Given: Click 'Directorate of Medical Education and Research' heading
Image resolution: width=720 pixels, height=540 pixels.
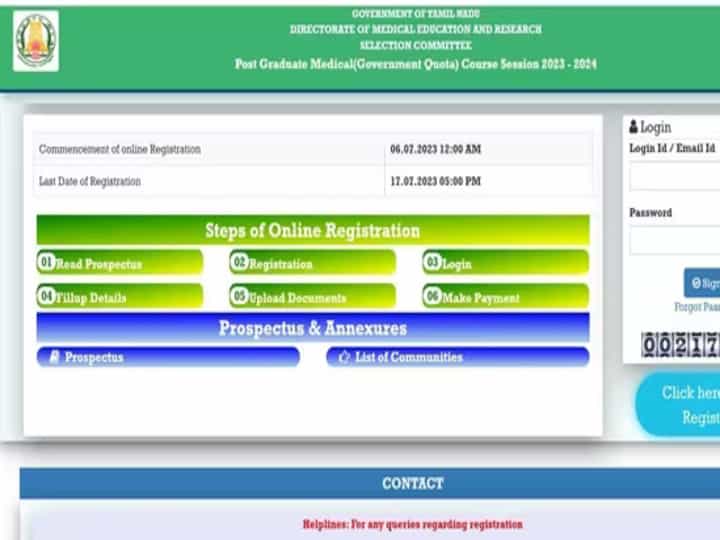Looking at the screenshot, I should point(416,29).
